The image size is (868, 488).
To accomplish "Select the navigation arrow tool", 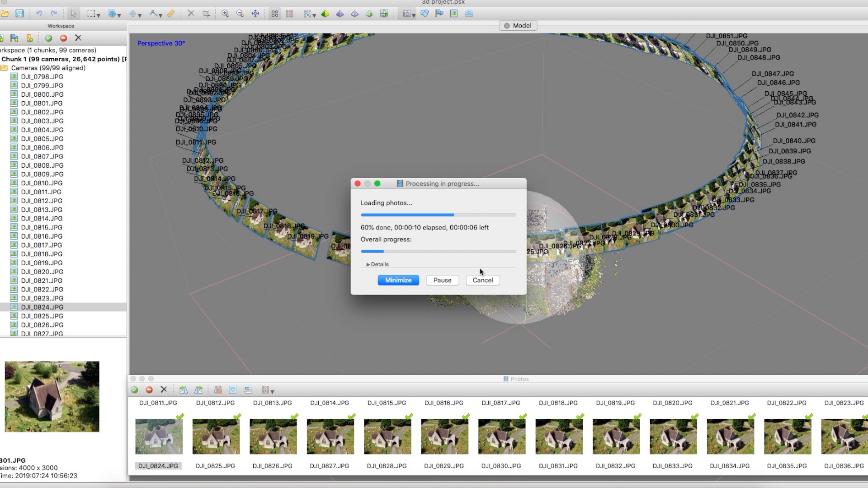I will 74,14.
